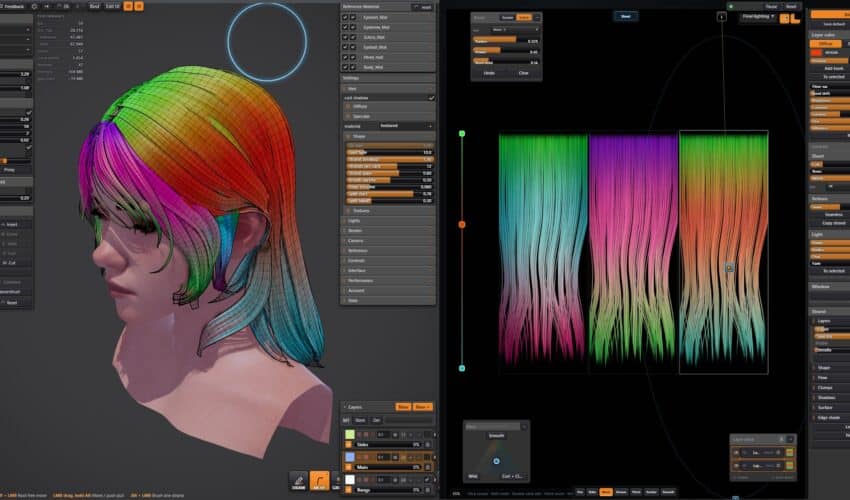Expand the Camera settings section

(388, 241)
